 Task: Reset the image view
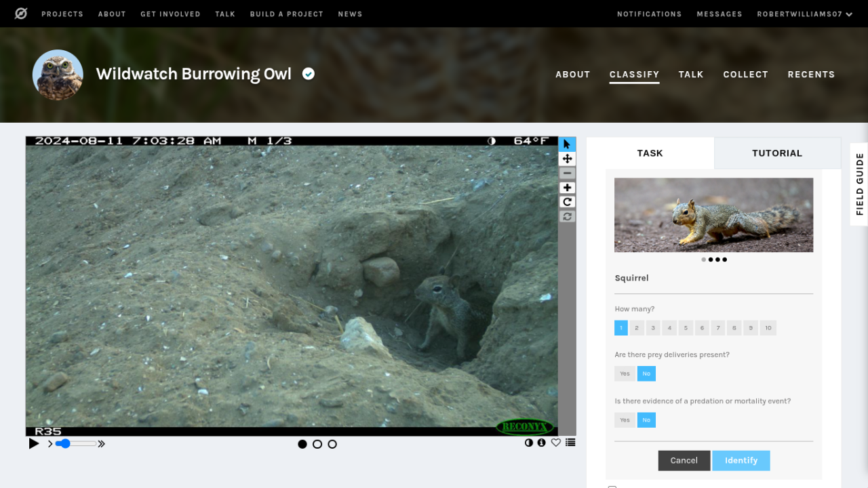(567, 216)
